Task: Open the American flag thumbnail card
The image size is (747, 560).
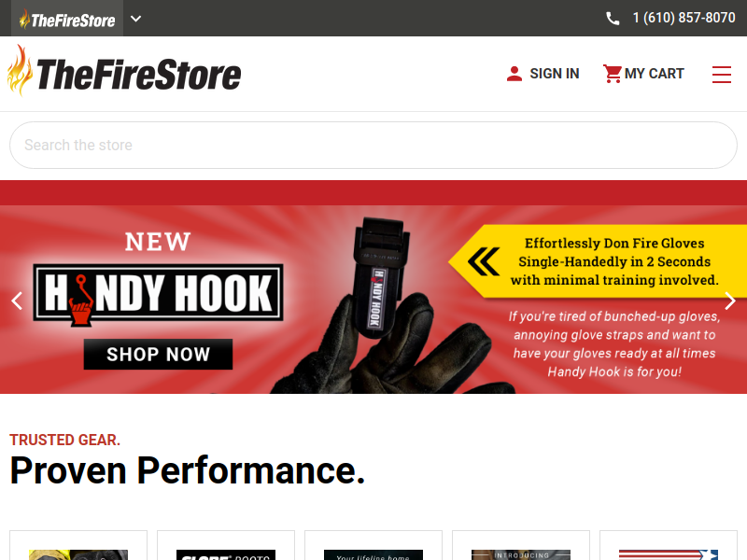Action: [x=669, y=545]
